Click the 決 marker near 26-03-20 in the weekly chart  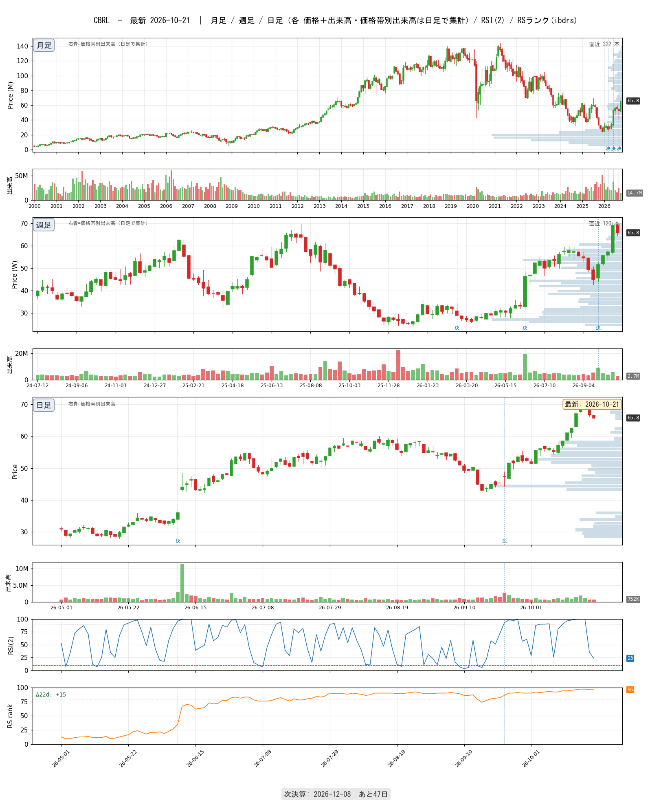(457, 328)
